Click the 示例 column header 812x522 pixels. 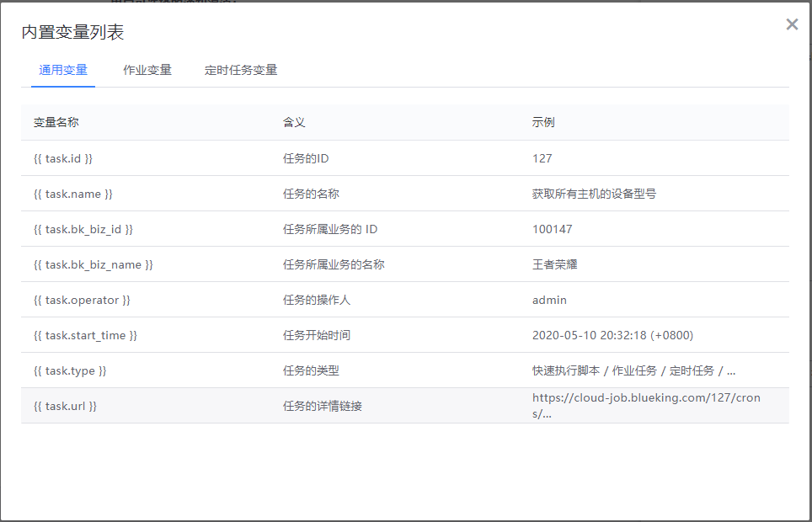pos(543,122)
